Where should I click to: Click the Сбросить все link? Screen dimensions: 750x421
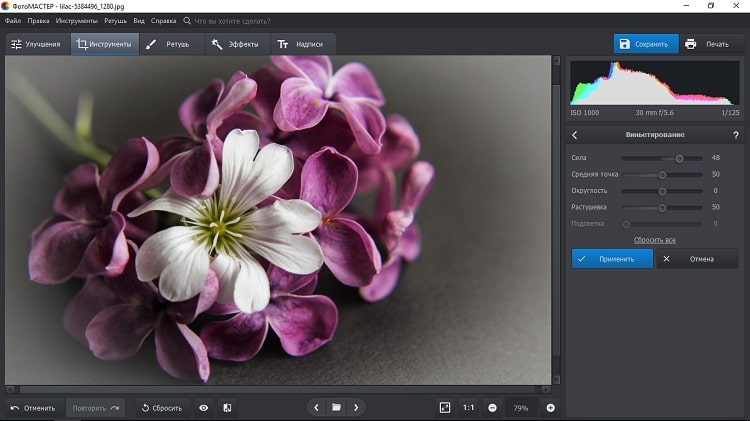click(655, 240)
